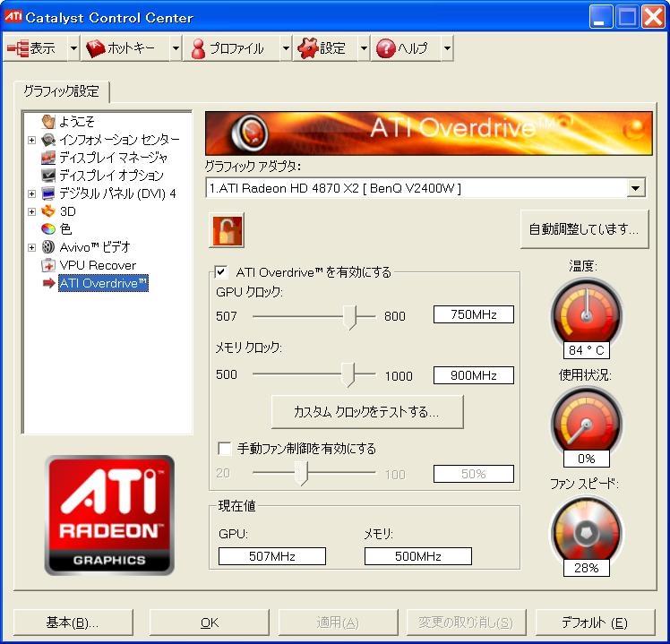Click the ATI Radeon Graphics logo
Screen dimensions: 670x644
click(x=109, y=515)
